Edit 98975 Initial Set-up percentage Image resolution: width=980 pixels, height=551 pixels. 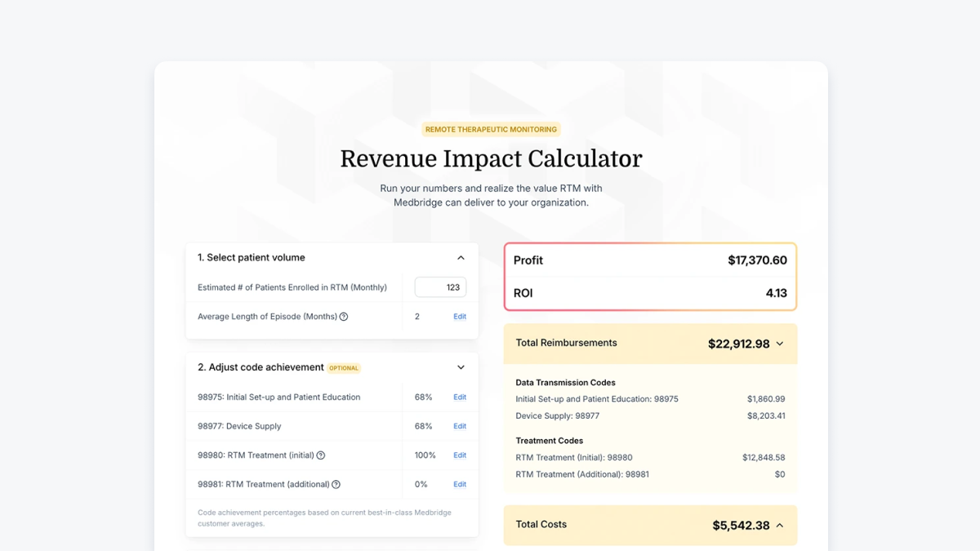pyautogui.click(x=460, y=398)
